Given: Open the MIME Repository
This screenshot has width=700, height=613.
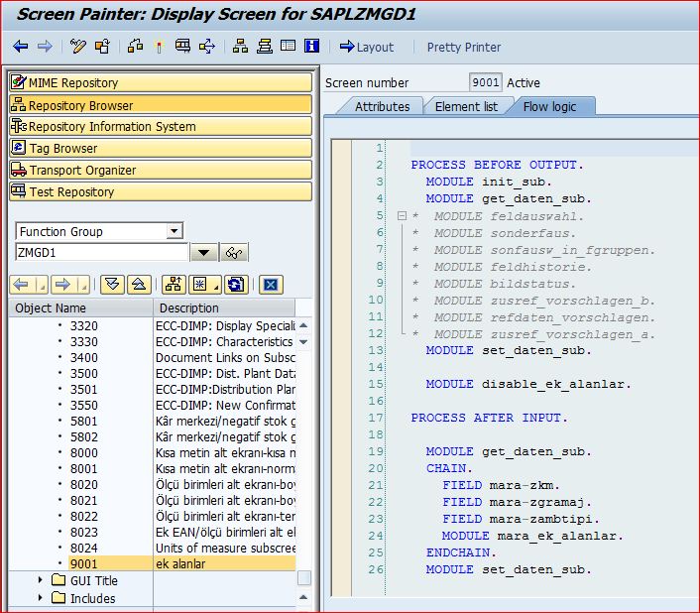Looking at the screenshot, I should click(161, 83).
